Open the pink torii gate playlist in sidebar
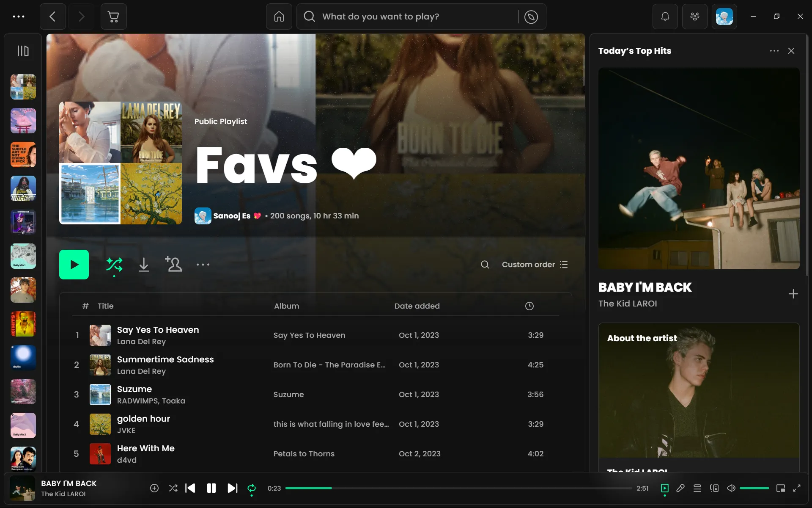 pyautogui.click(x=23, y=121)
